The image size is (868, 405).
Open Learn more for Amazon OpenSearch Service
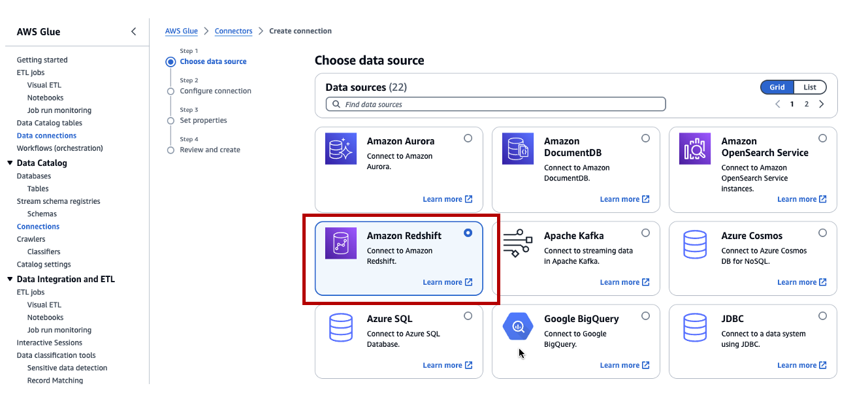tap(802, 199)
